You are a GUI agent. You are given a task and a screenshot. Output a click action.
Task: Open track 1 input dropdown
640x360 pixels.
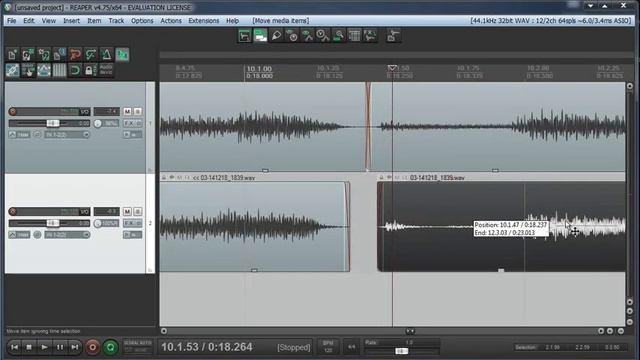(67, 134)
